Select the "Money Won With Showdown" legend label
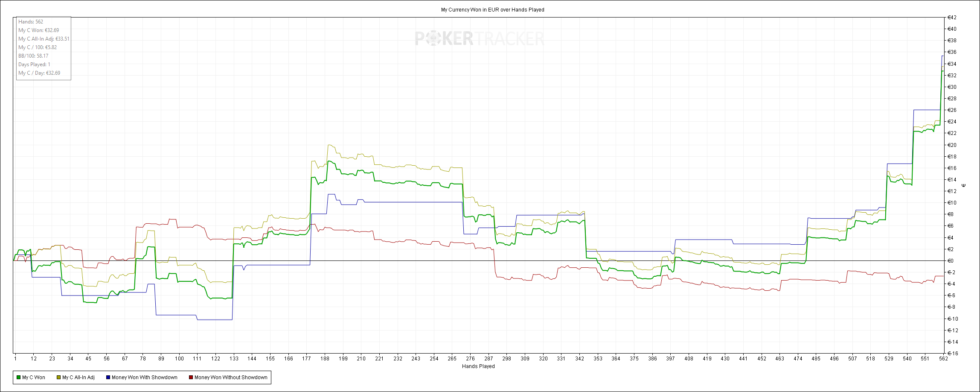The height and width of the screenshot is (392, 980). pos(145,377)
